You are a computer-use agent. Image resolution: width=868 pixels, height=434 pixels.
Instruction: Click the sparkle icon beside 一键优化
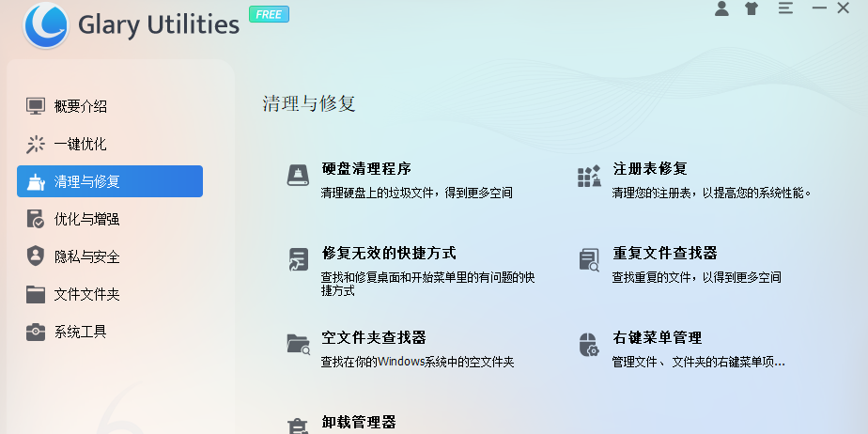point(36,144)
